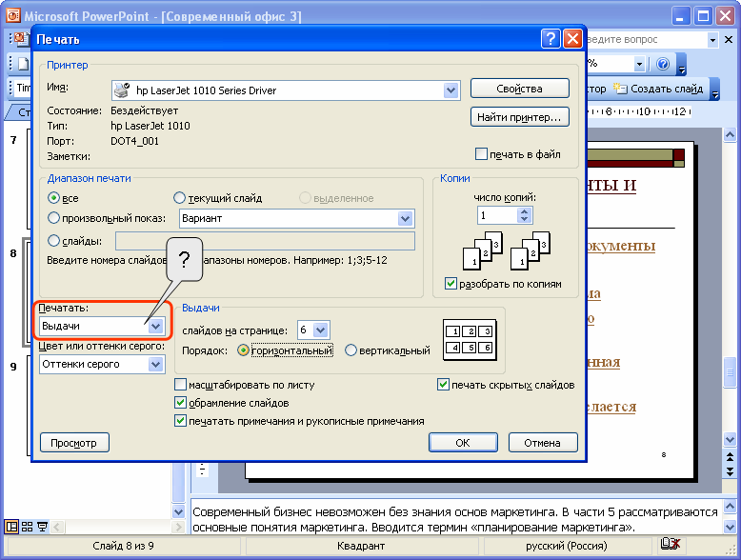Click the 'Просмотр' preview button
Viewport: 741px width, 560px height.
74,443
